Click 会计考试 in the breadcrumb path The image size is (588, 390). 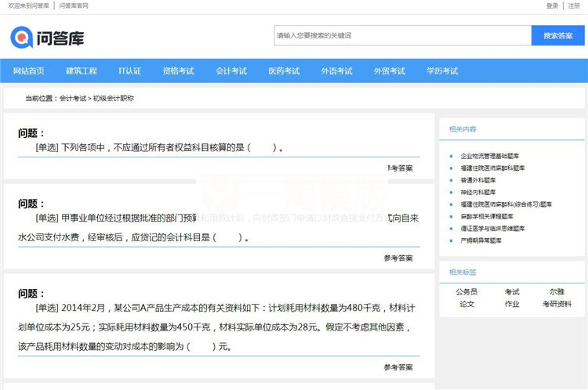coord(73,99)
